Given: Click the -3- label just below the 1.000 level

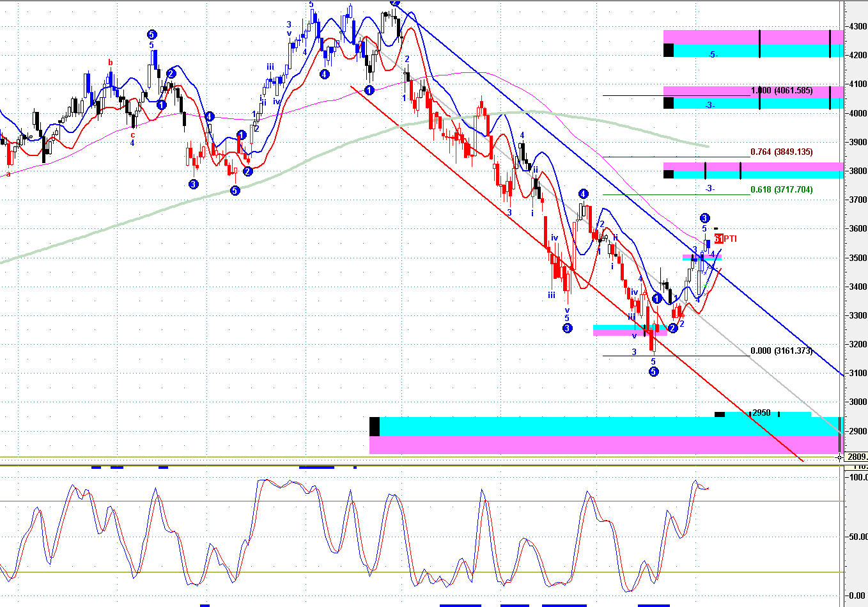Looking at the screenshot, I should coord(709,106).
